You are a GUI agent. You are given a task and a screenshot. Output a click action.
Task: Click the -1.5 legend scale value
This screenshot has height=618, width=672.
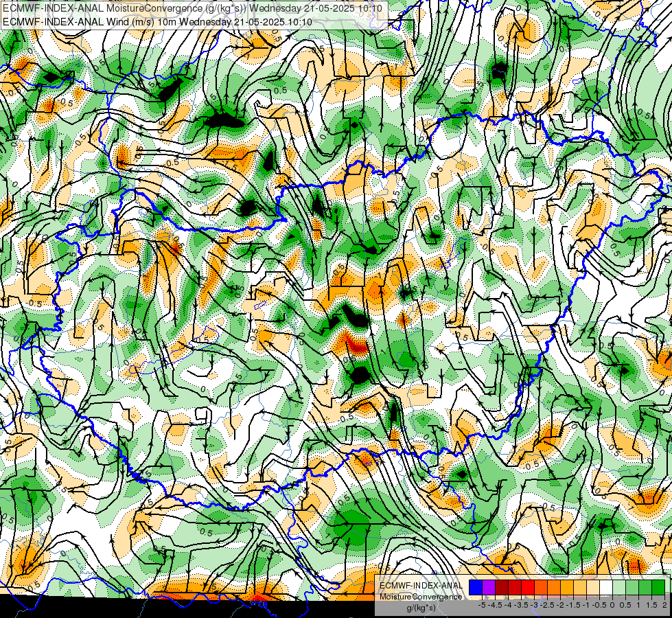coord(573,605)
